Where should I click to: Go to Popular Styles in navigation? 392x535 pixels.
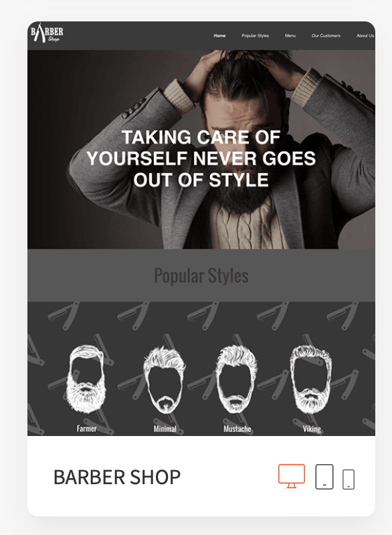(255, 35)
